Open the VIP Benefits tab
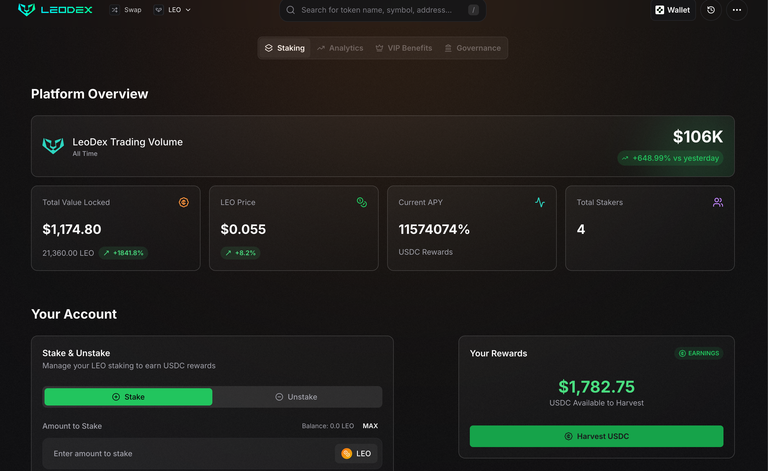 coord(404,48)
